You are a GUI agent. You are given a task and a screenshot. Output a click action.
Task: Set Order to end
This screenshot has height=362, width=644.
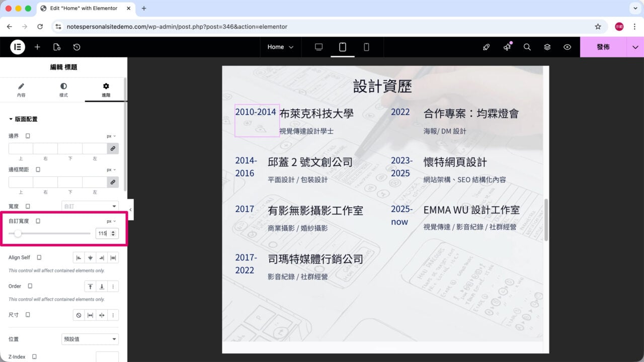(x=102, y=286)
